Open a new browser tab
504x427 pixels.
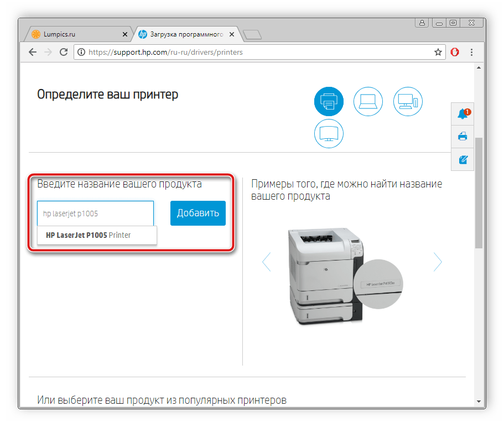point(252,34)
